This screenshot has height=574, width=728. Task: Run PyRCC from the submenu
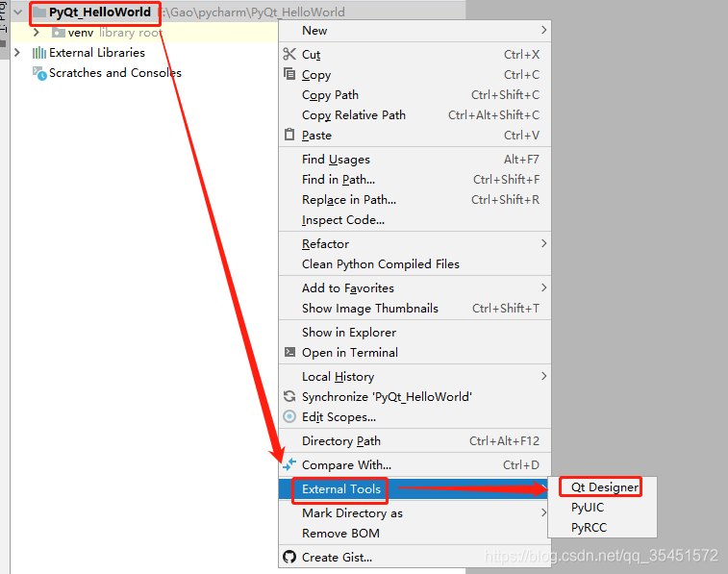602,527
